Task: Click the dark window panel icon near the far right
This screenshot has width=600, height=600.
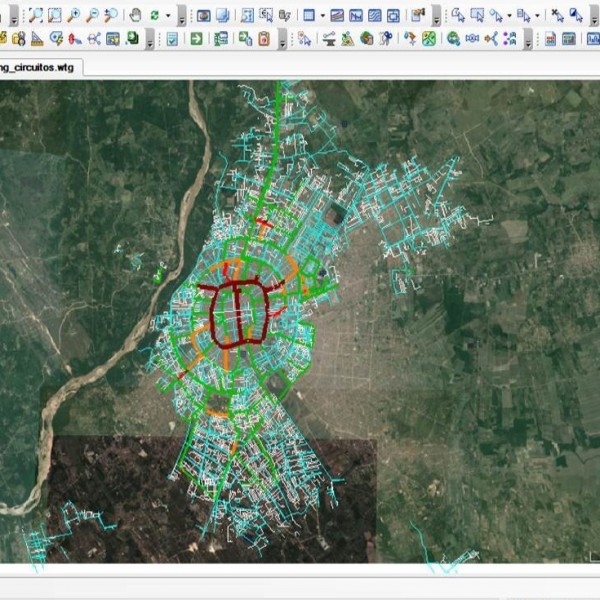Action: pos(569,39)
